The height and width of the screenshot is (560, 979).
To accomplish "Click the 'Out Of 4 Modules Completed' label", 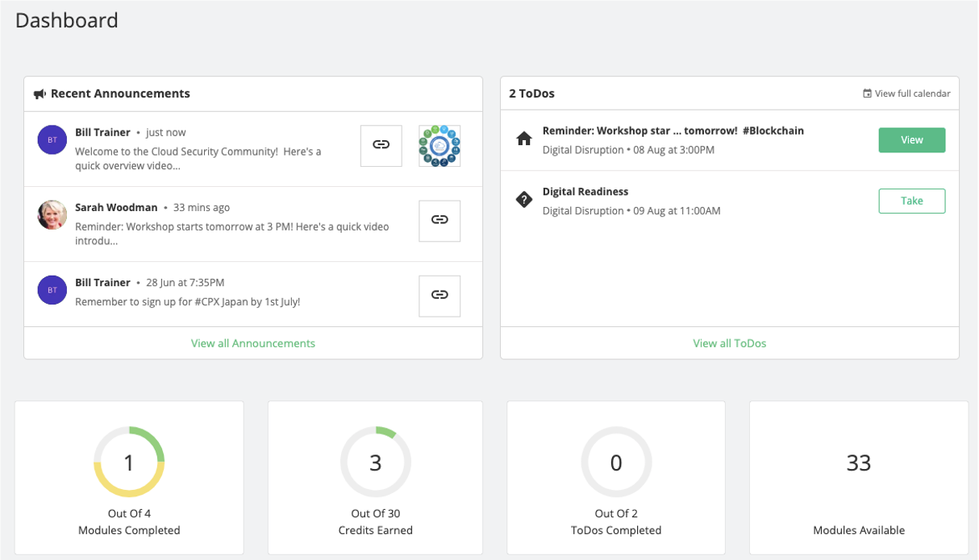I will (129, 522).
